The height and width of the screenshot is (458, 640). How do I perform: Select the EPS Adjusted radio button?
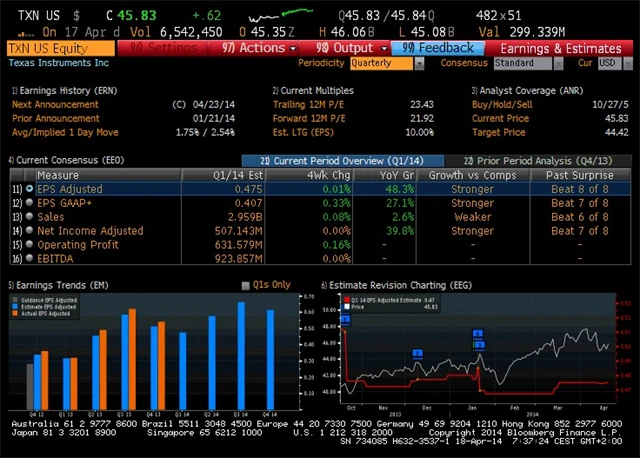pyautogui.click(x=29, y=188)
